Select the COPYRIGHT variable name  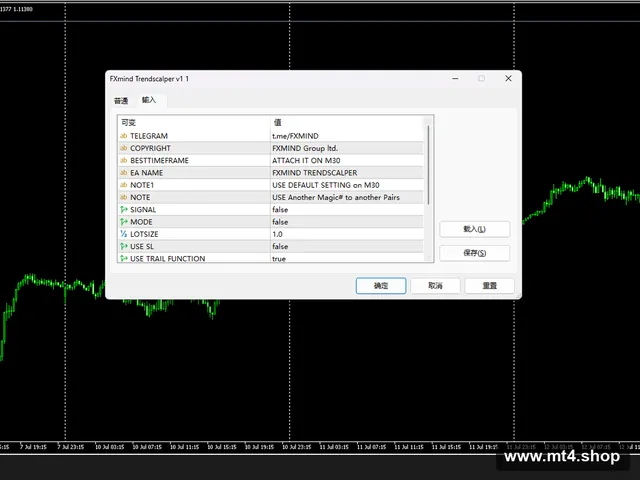(x=150, y=148)
